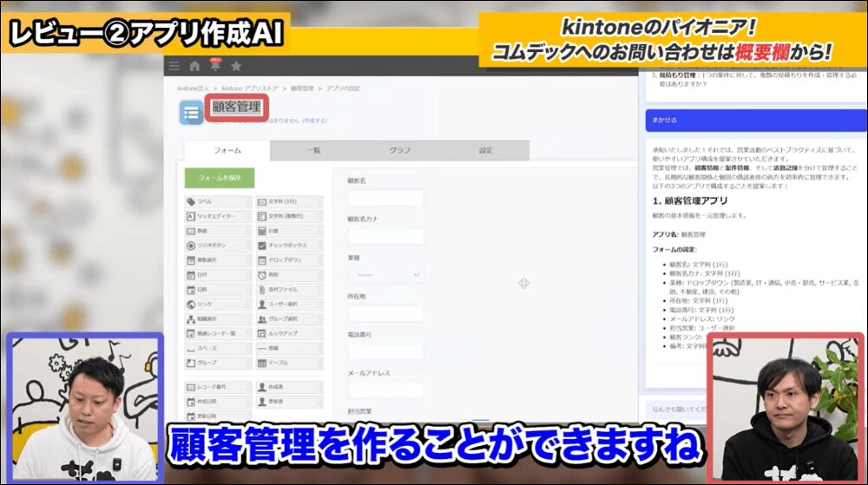Viewport: 868px width, 485px height.
Task: Click the フォームの設定: label in chat
Action: point(674,249)
